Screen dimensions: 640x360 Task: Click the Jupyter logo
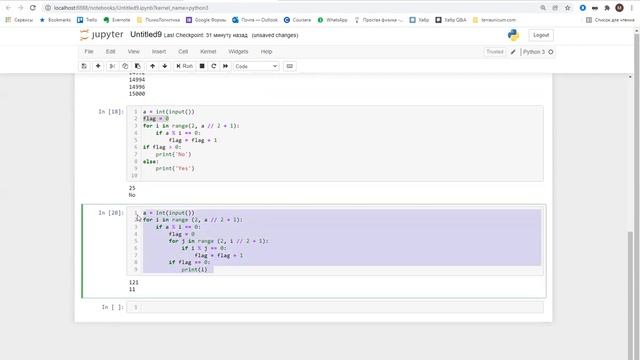click(102, 35)
